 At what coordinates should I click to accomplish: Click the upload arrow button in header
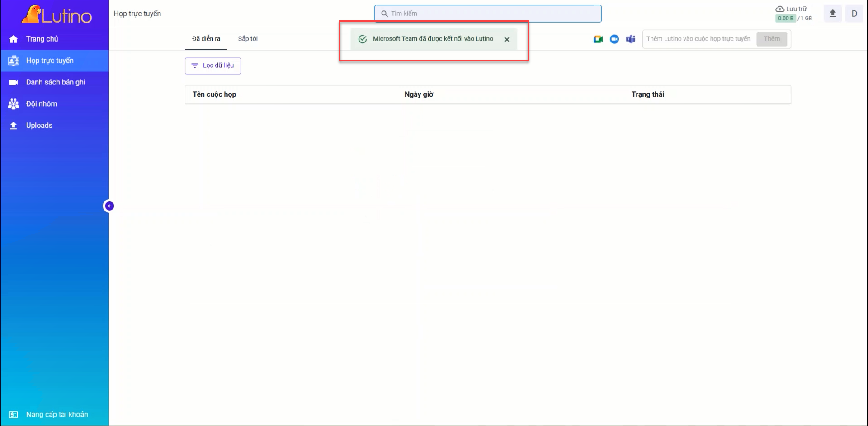coord(833,14)
